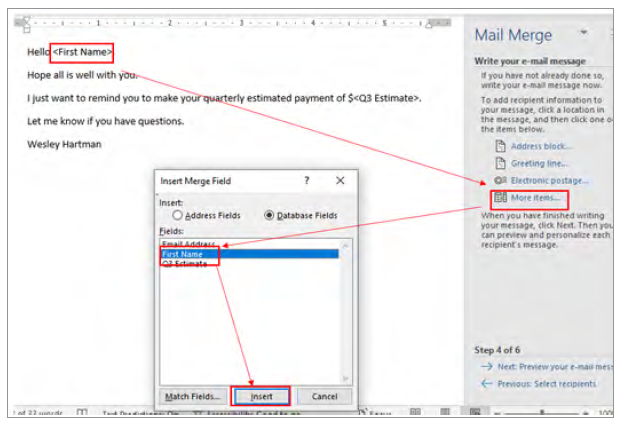
Task: Click the Cancel button
Action: tap(324, 396)
